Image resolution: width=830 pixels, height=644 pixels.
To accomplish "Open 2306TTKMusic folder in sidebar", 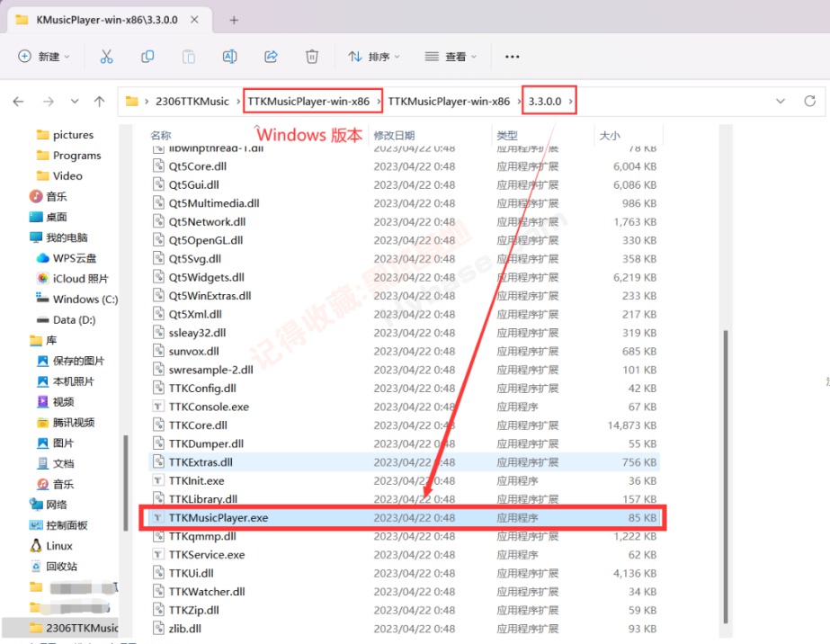I will 82,628.
